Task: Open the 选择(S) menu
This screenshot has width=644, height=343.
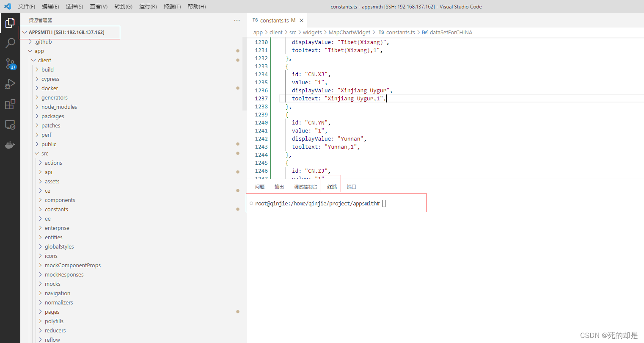Action: [74, 6]
